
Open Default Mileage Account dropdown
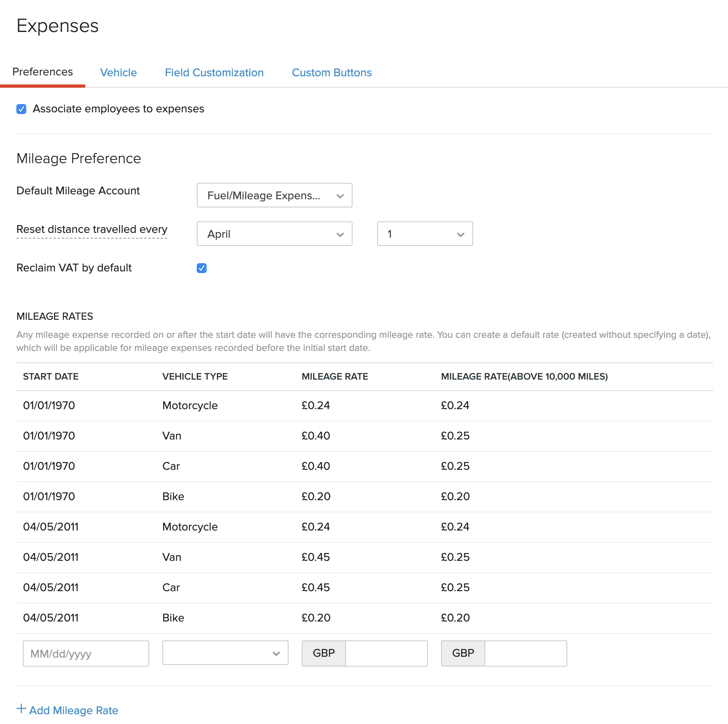[x=275, y=195]
